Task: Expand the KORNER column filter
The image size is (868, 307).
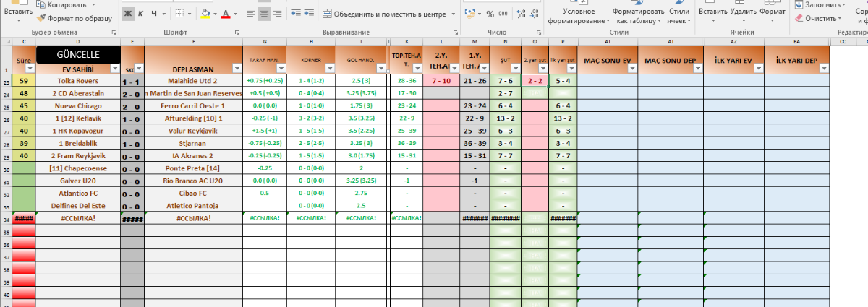Action: 329,69
